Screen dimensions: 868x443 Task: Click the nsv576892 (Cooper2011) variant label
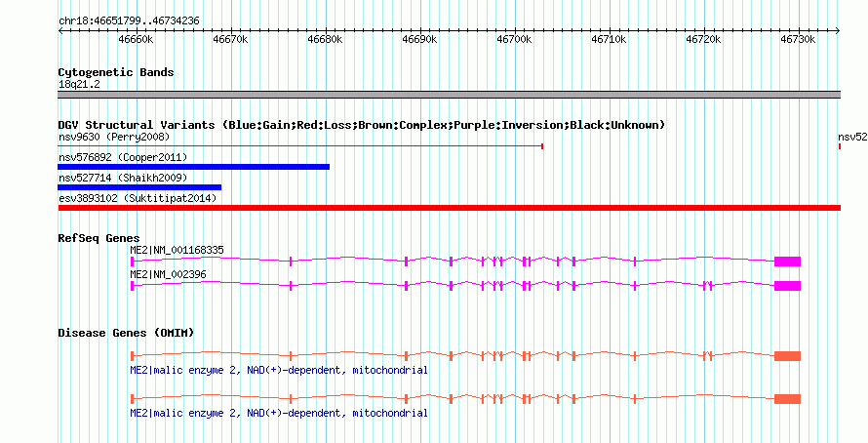[x=123, y=158]
